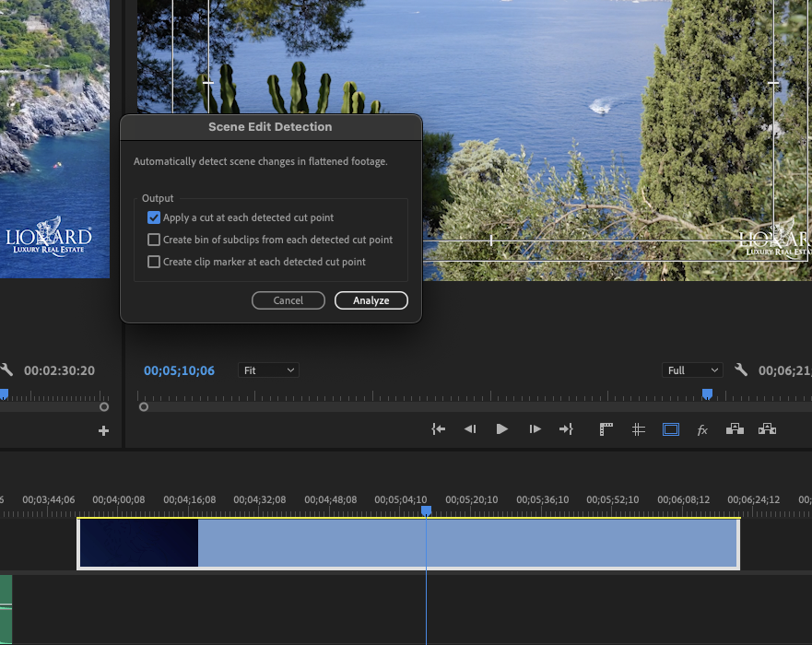Click the Step Forward one frame icon
Viewport: 812px width, 645px height.
click(x=535, y=428)
